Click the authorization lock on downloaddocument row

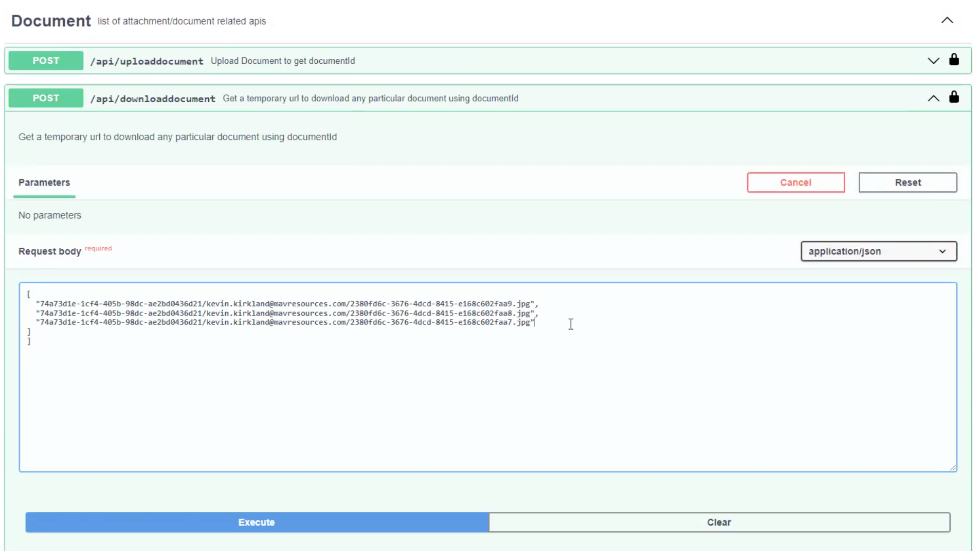[954, 98]
